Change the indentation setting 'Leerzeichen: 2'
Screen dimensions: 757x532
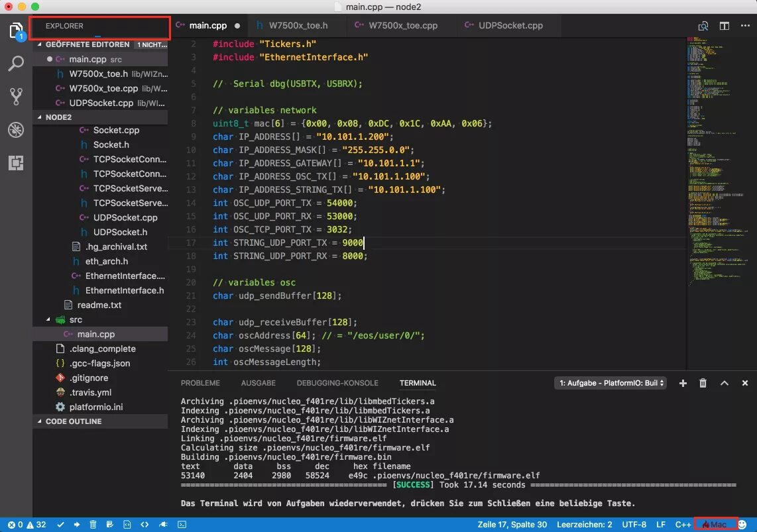[x=584, y=524]
